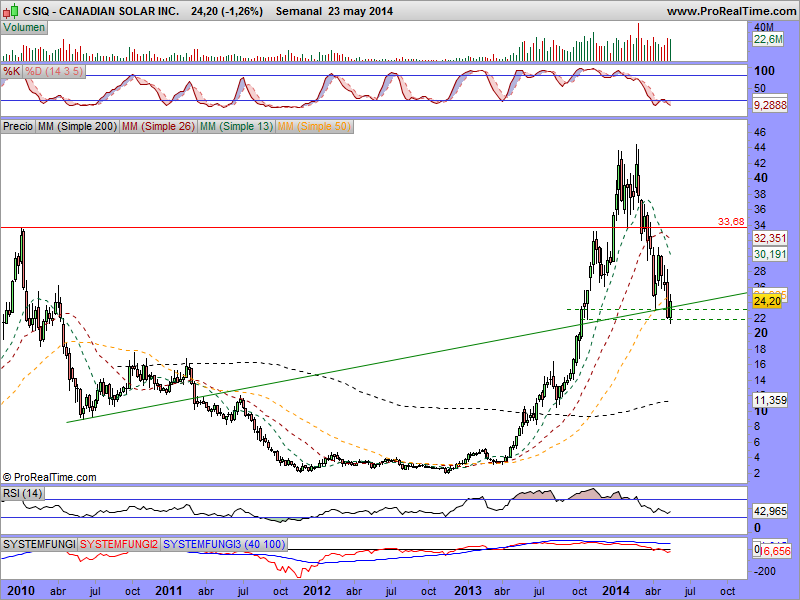The width and height of the screenshot is (800, 600).
Task: Open the www.ProRealTime.com link
Action: click(731, 11)
